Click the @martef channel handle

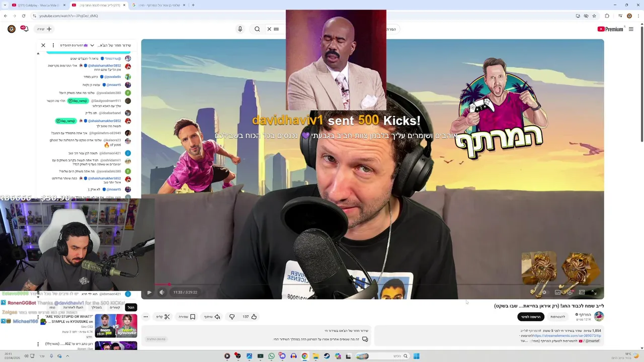(592, 341)
